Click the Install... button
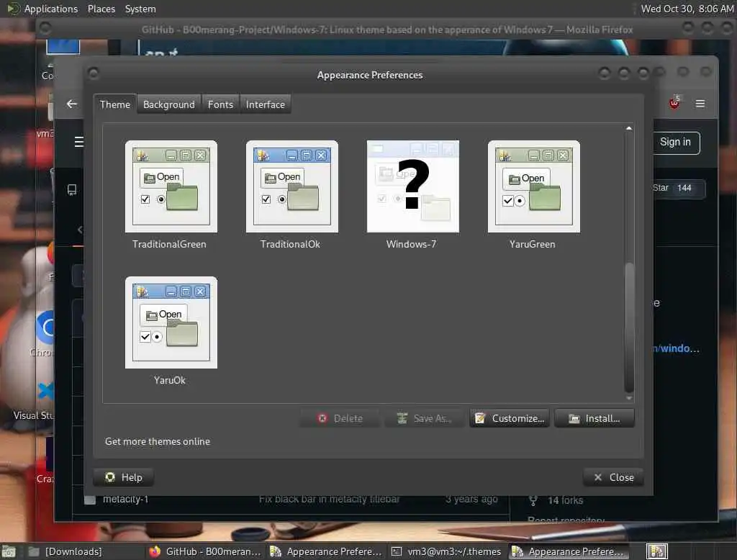 (594, 418)
